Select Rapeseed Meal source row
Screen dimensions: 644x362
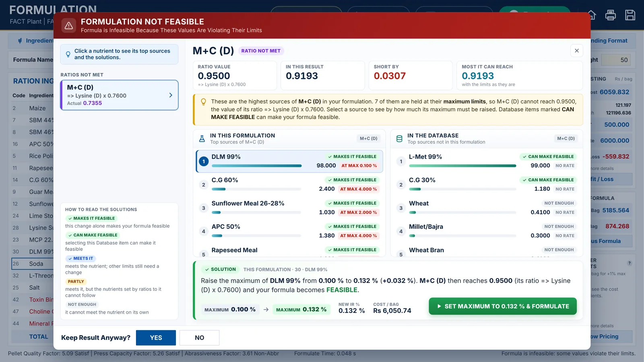(289, 251)
